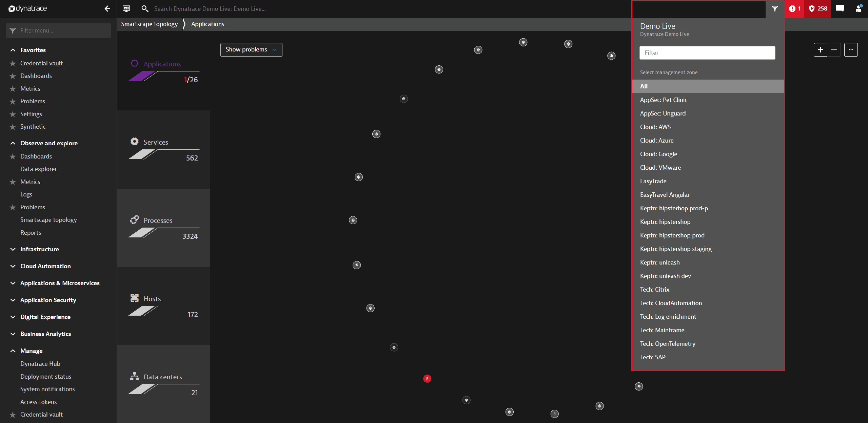Zoom out with the minus button
This screenshot has width=868, height=423.
pyautogui.click(x=834, y=50)
